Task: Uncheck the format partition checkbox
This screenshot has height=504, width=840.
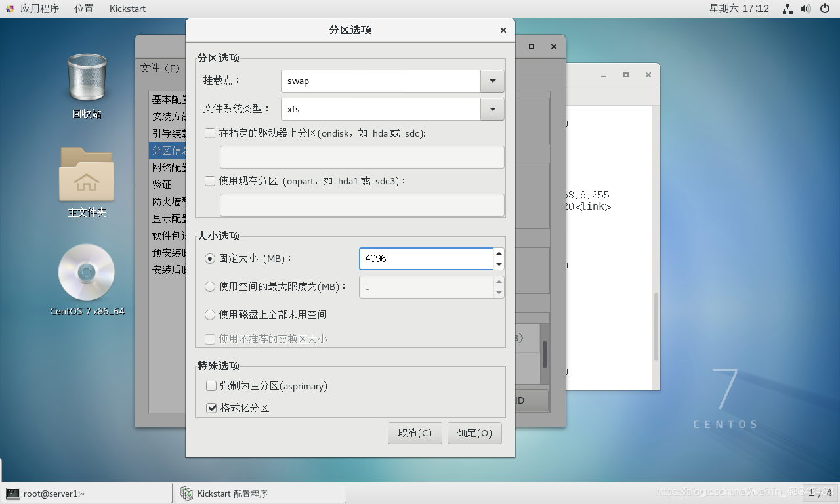Action: 211,408
